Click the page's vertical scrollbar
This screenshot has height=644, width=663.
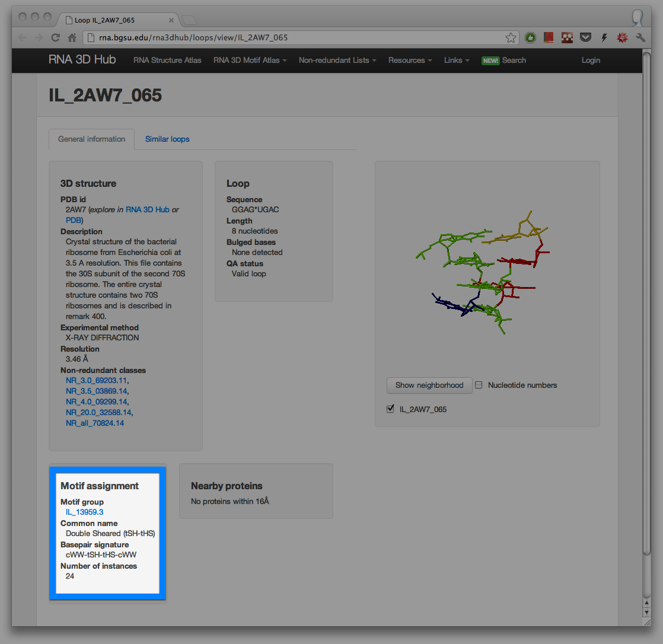coord(646,297)
